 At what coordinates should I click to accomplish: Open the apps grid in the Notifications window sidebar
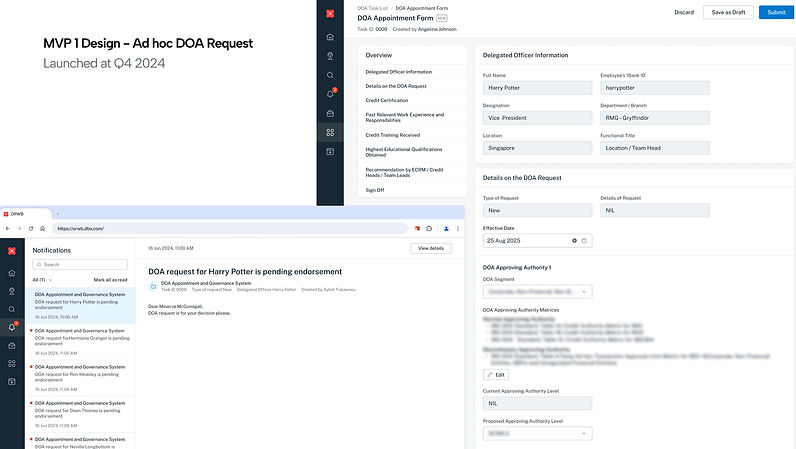[x=12, y=364]
